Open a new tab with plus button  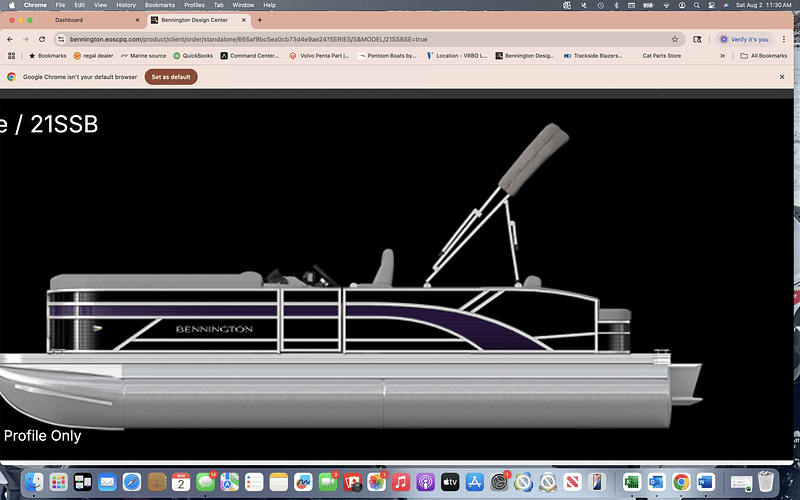pos(260,20)
